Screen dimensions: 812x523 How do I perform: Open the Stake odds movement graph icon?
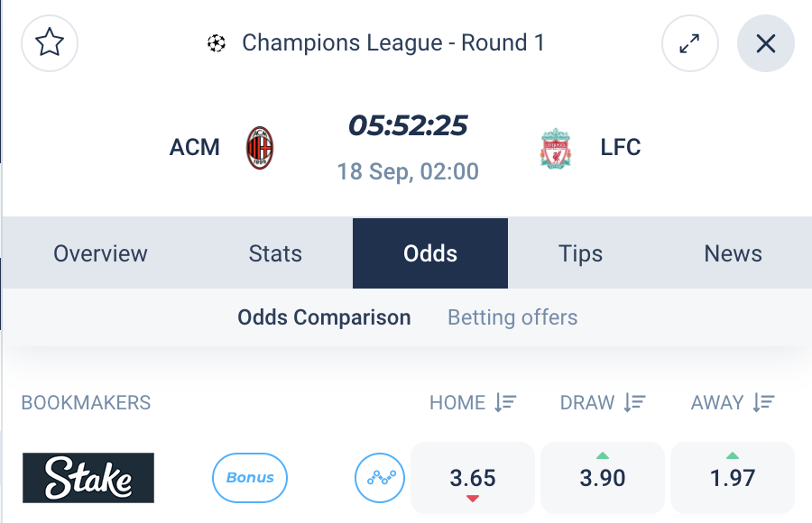click(380, 477)
